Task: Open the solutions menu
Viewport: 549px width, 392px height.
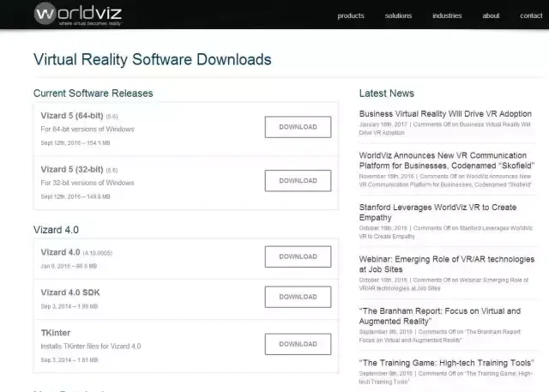Action: pyautogui.click(x=398, y=15)
